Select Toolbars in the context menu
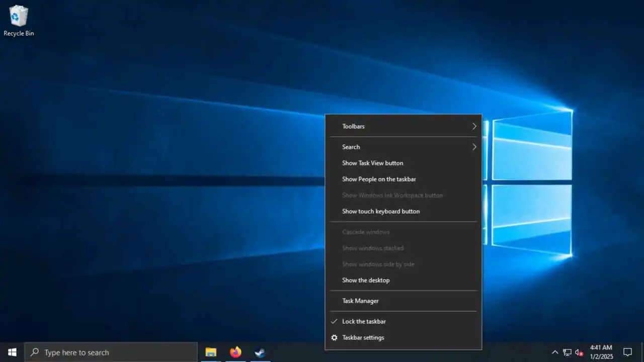 (x=404, y=126)
